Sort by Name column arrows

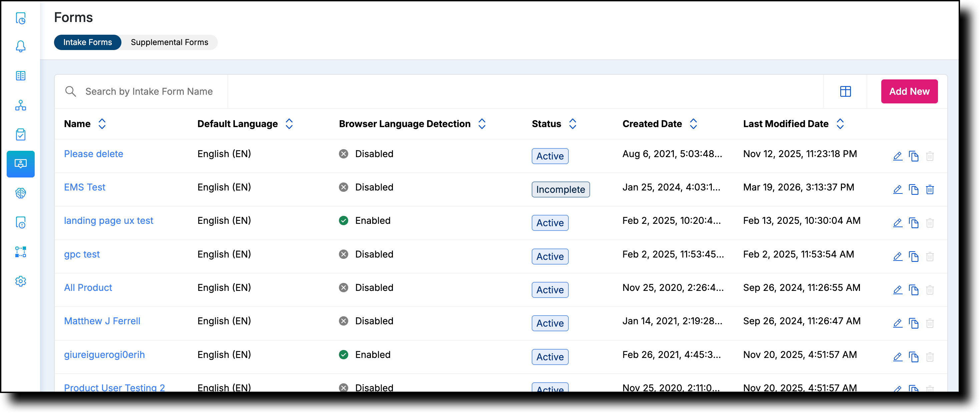(x=102, y=124)
